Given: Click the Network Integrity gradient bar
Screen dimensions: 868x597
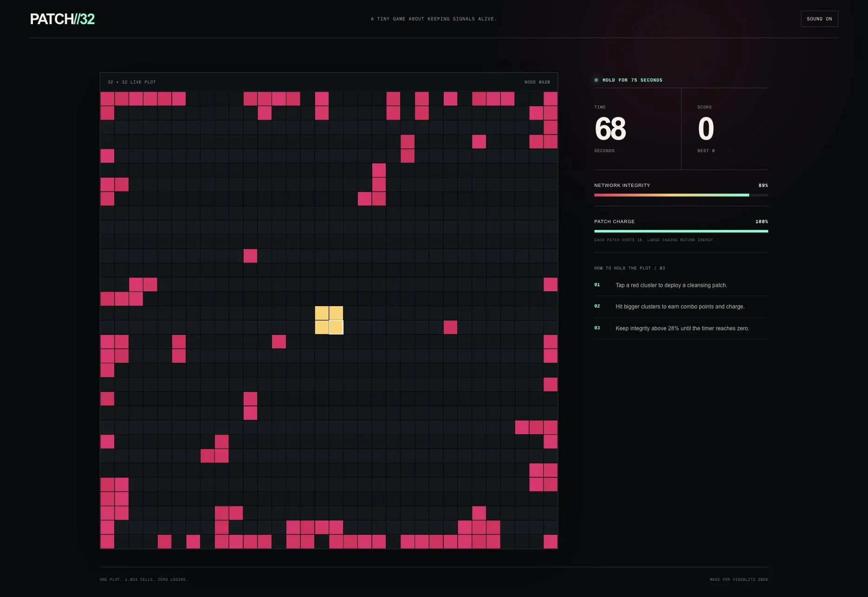Looking at the screenshot, I should point(681,195).
